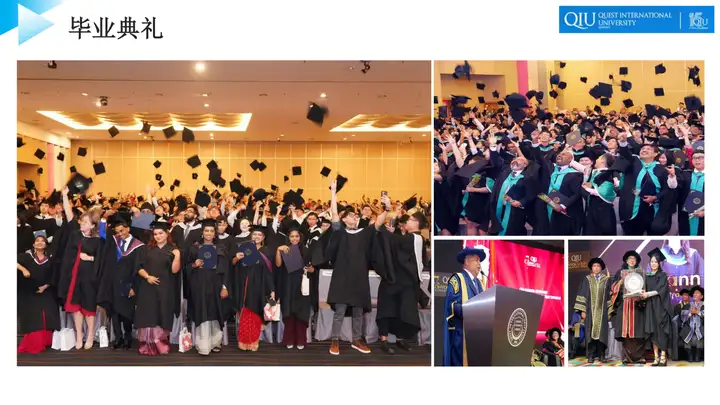Click the round seal on the podium
Screen dimensions: 720x405
[517, 327]
